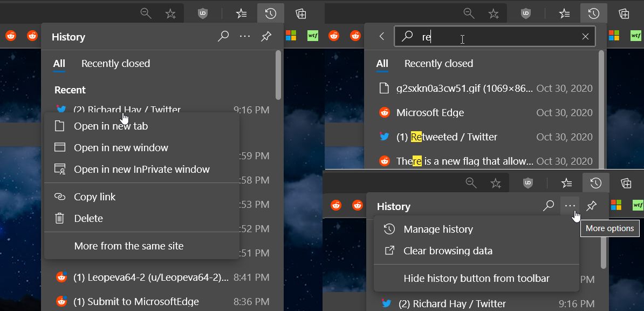
Task: Switch to Recently closed tab under search box
Action: click(439, 64)
